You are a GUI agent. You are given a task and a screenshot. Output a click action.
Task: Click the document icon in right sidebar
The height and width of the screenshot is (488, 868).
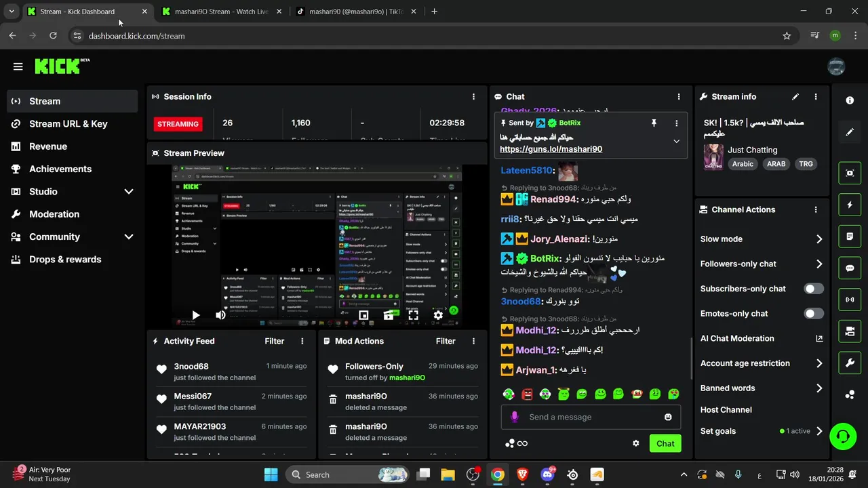tap(850, 237)
